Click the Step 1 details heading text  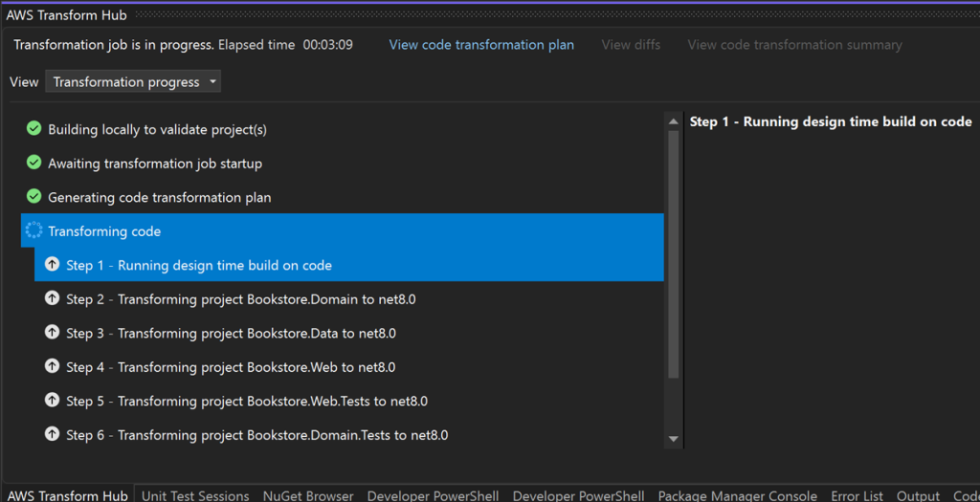tap(831, 121)
